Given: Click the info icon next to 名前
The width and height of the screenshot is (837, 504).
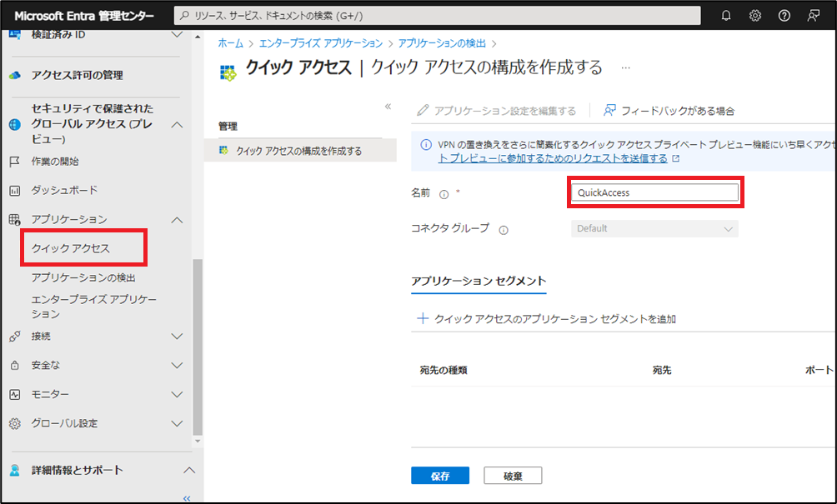Looking at the screenshot, I should point(444,194).
